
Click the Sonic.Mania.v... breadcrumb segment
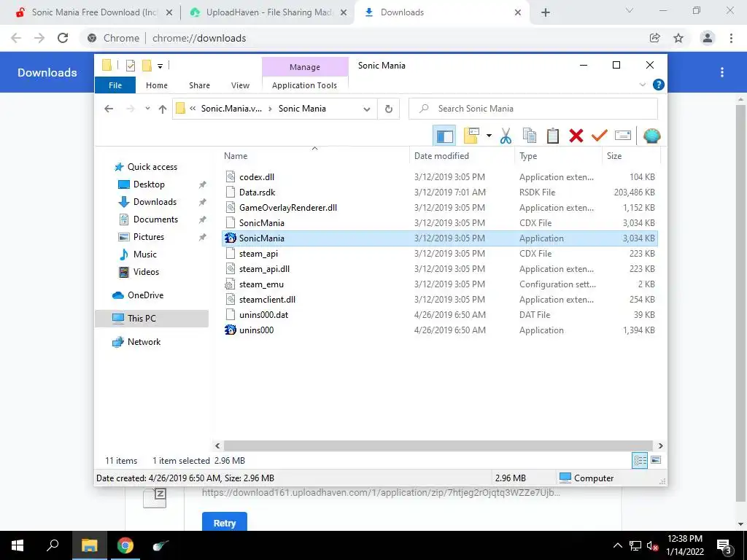click(x=231, y=109)
